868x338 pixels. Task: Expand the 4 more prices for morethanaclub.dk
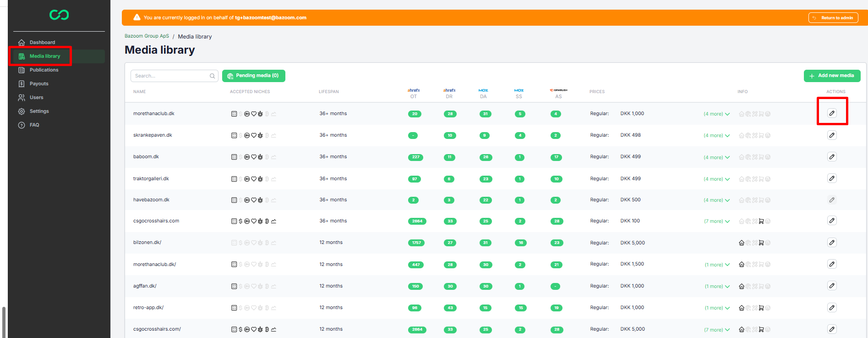[716, 114]
